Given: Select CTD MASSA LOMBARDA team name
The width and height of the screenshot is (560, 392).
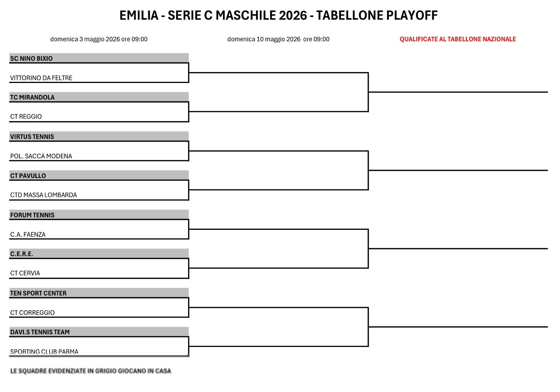Looking at the screenshot, I should [x=44, y=195].
